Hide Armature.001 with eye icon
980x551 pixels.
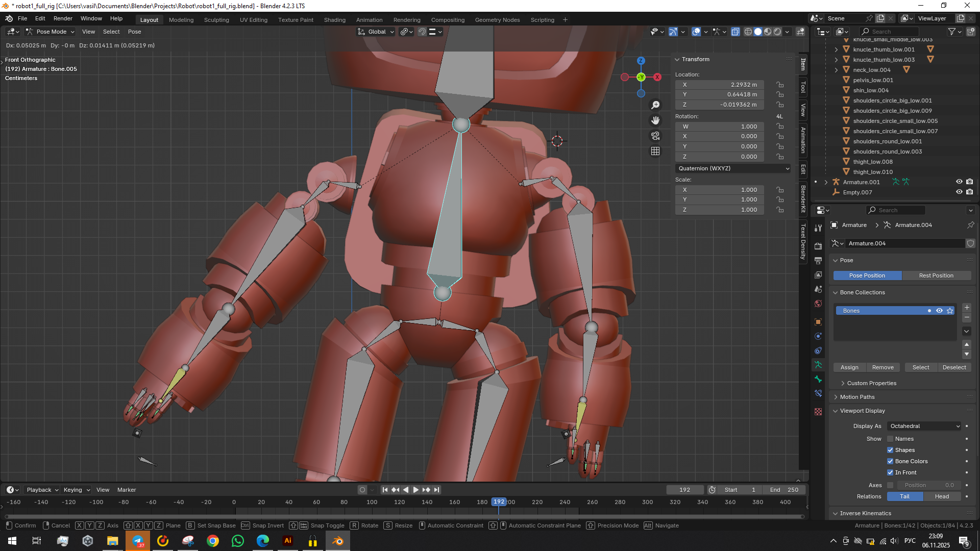[959, 182]
